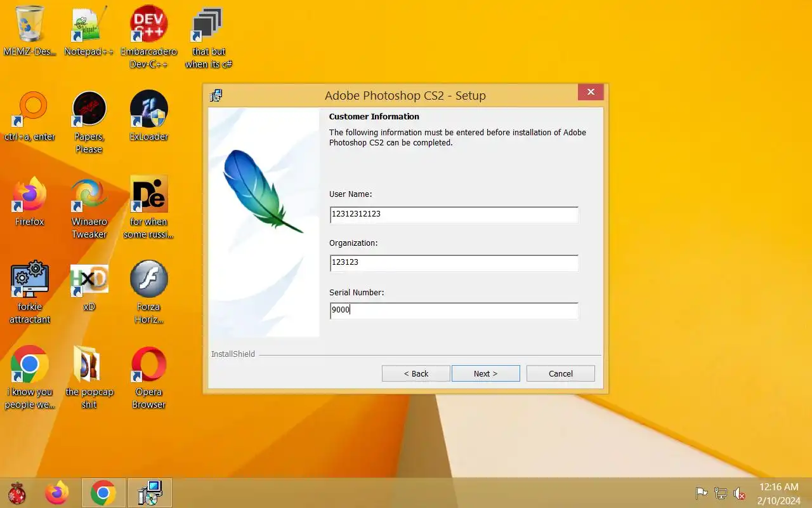Viewport: 812px width, 508px height.
Task: Open 'the popcap shit' folder icon
Action: [x=89, y=378]
